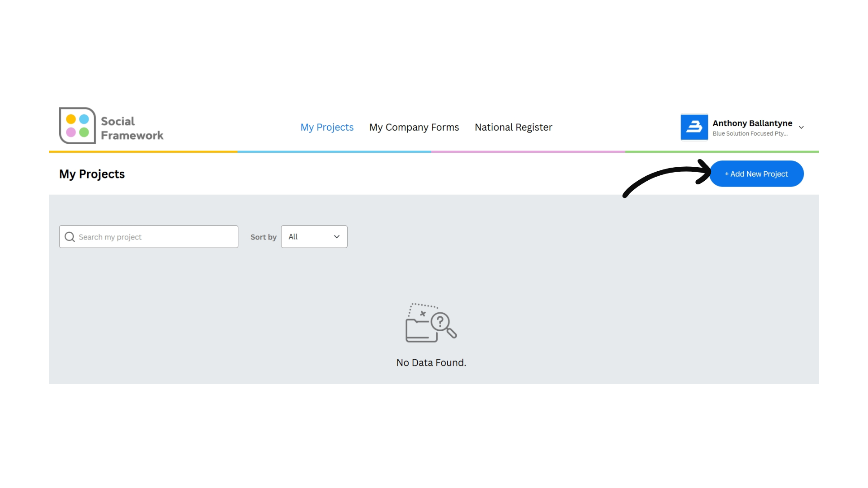Open the Sort by All dropdown

click(x=314, y=237)
